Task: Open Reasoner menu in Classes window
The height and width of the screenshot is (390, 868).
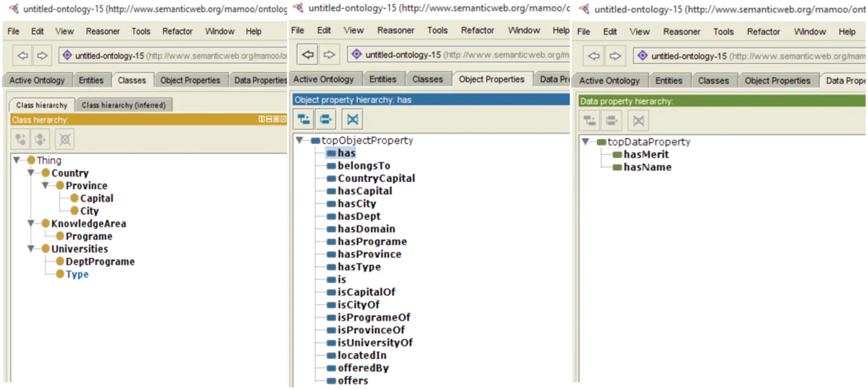Action: (103, 31)
